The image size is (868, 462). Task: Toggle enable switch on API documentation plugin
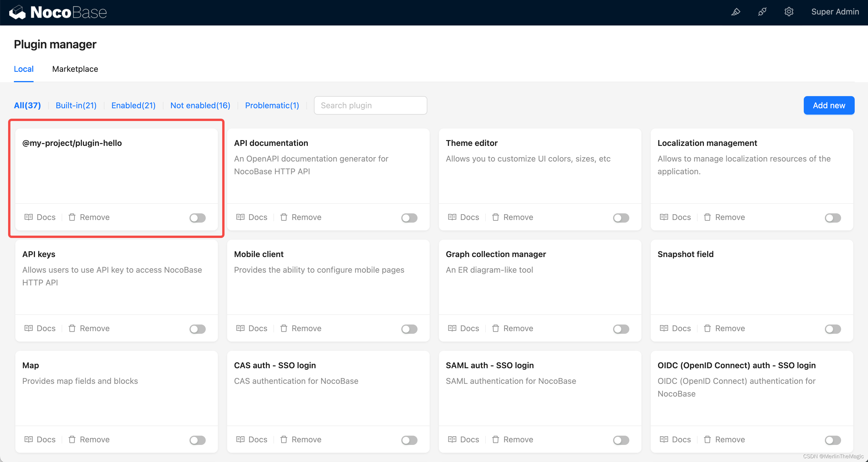[409, 217]
